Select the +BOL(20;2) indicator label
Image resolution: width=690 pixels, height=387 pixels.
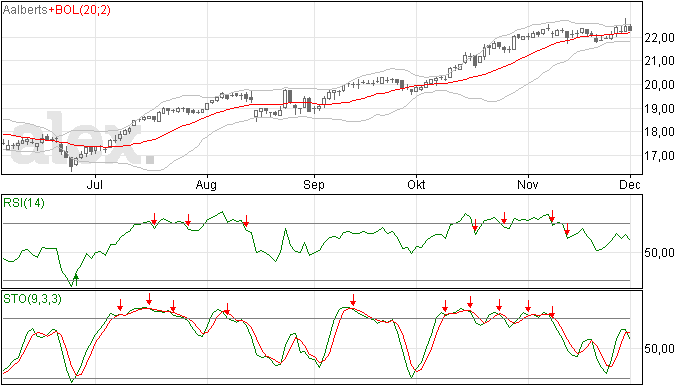click(x=79, y=10)
